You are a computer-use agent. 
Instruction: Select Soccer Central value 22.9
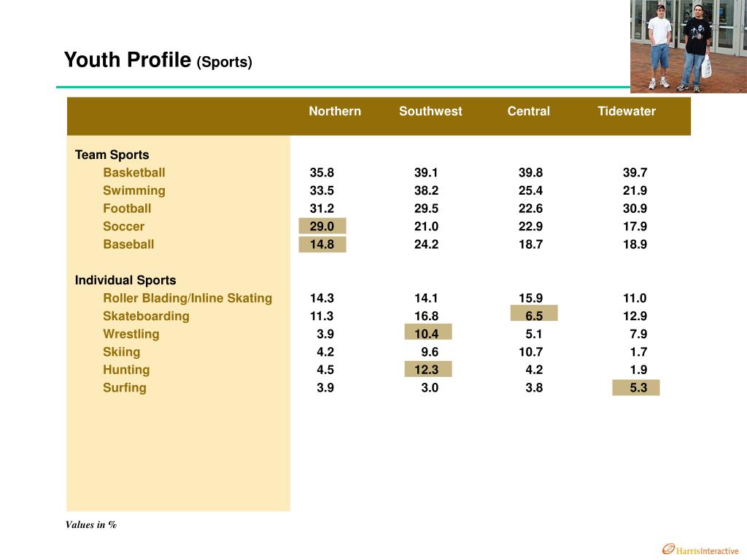point(531,226)
